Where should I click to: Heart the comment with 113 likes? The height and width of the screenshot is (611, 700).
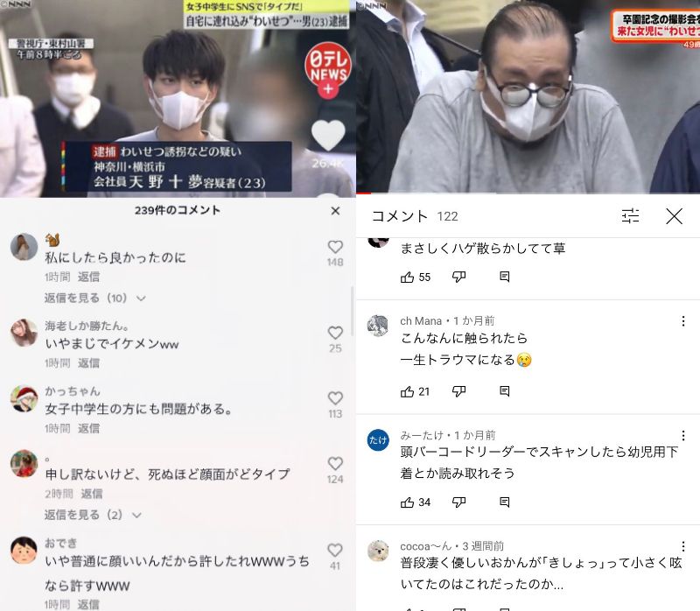coord(335,398)
